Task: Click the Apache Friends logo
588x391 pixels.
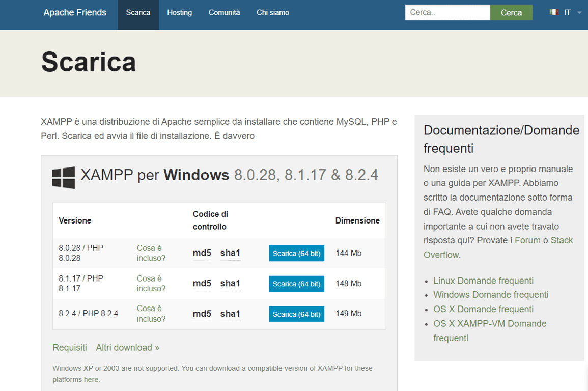Action: tap(75, 12)
